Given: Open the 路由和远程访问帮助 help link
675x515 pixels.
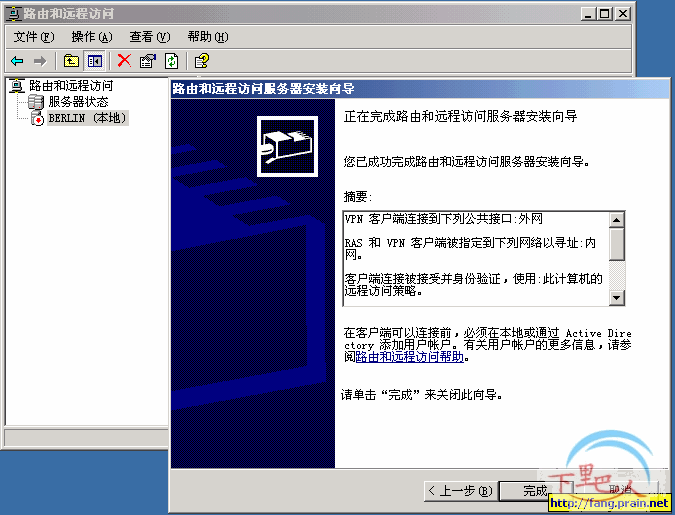Looking at the screenshot, I should click(x=409, y=357).
